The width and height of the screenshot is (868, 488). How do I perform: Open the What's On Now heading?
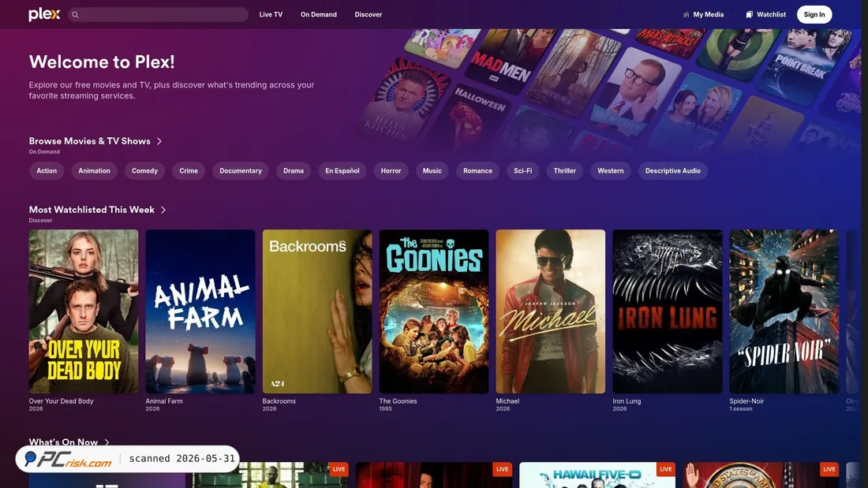coord(64,442)
